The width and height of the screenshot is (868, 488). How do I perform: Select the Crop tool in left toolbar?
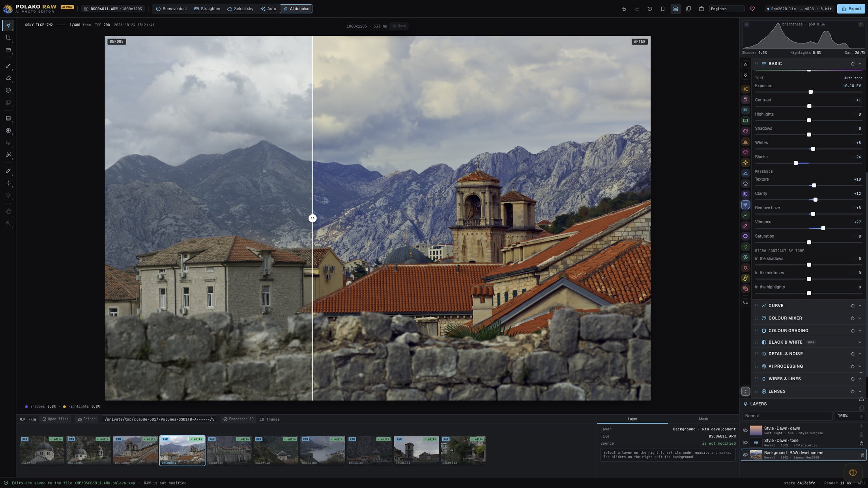(8, 38)
